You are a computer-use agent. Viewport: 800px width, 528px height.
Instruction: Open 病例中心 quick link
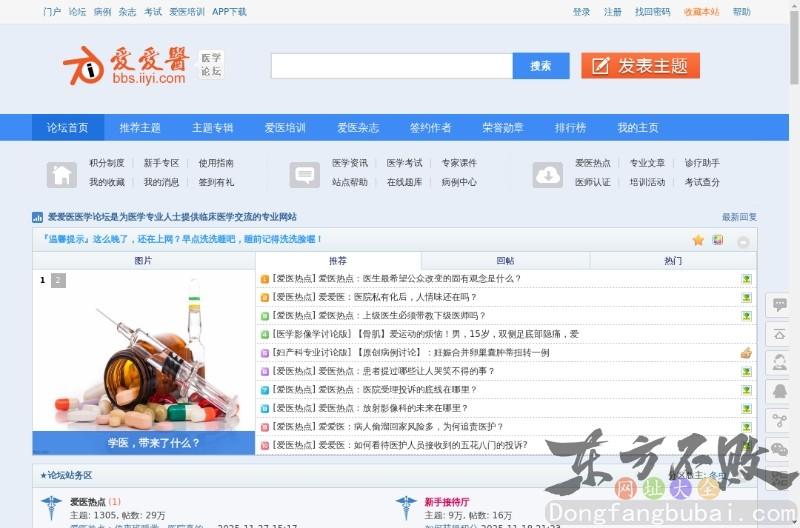[x=459, y=182]
